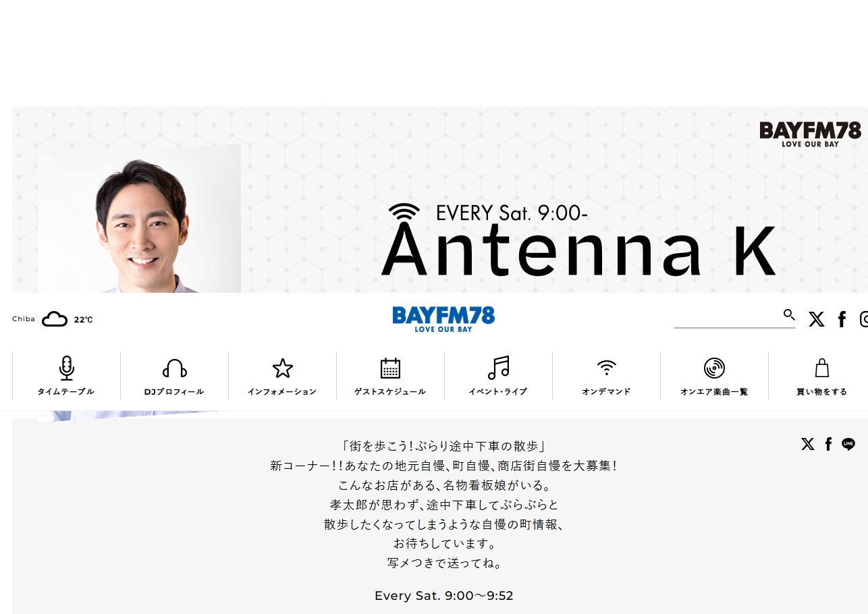
Task: Select the タイムテーブル menu label
Action: click(66, 392)
